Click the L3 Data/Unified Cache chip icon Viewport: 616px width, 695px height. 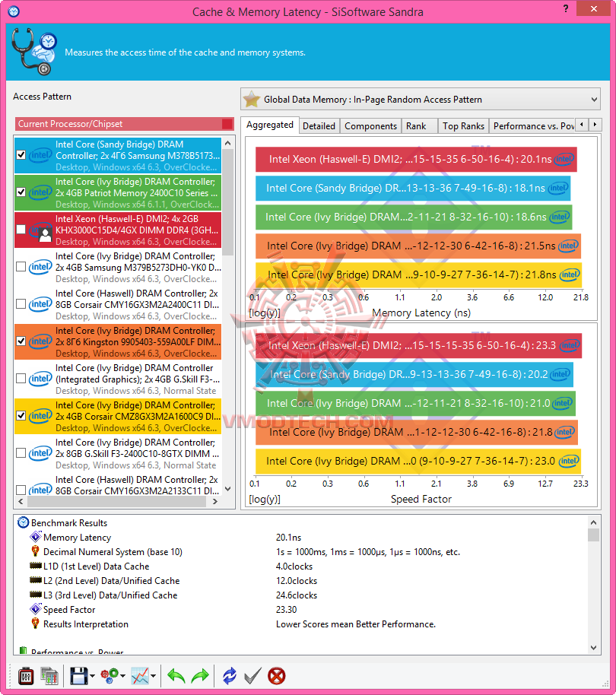coord(36,595)
